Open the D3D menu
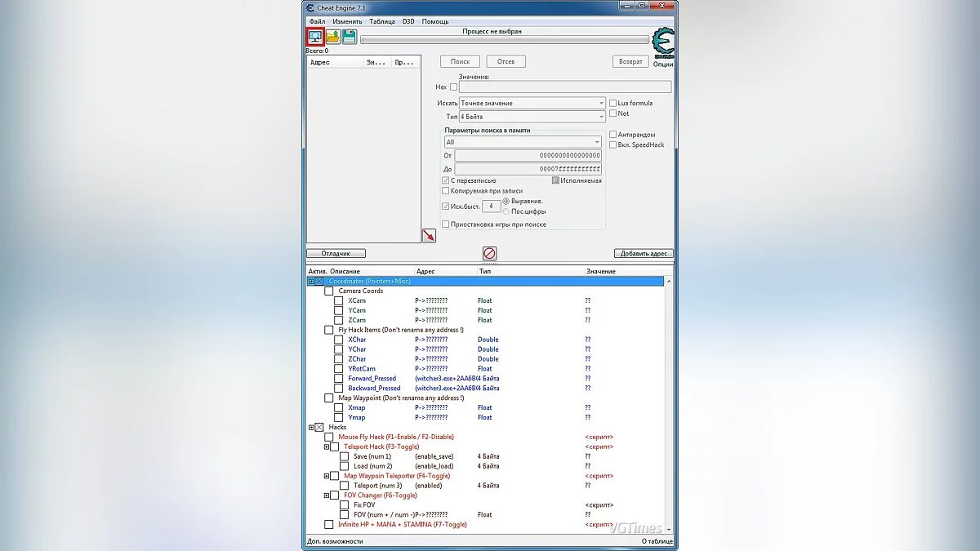This screenshot has height=551, width=980. (x=408, y=21)
